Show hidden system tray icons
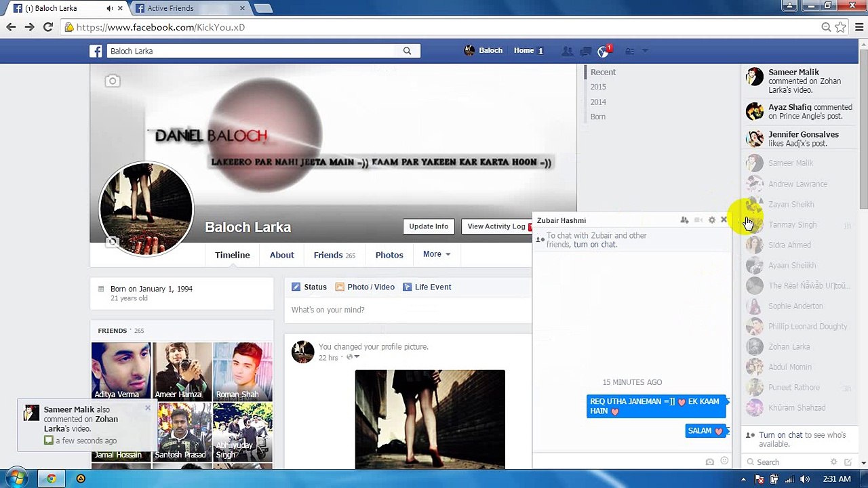Viewport: 868px width, 488px height. (744, 479)
